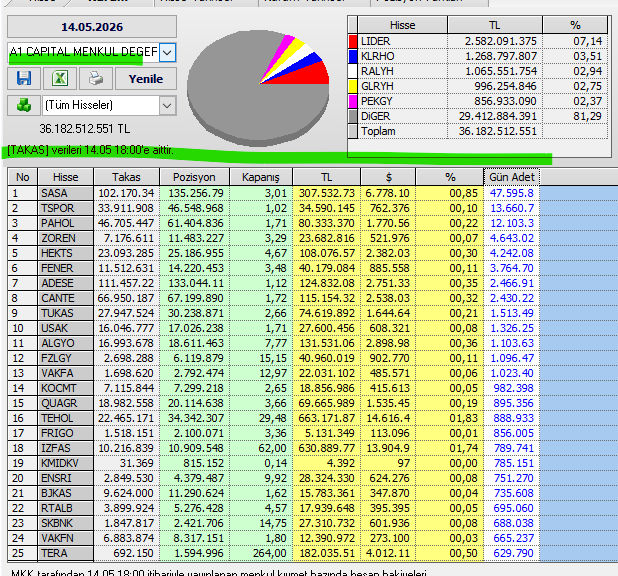
Task: Select the KOCMT stock cell
Action: coord(66,388)
